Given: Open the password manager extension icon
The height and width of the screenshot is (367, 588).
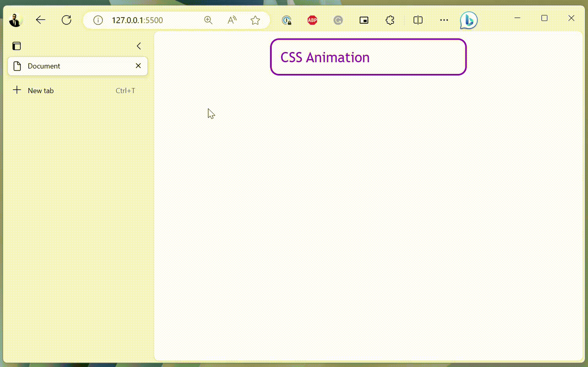Looking at the screenshot, I should pos(287,20).
